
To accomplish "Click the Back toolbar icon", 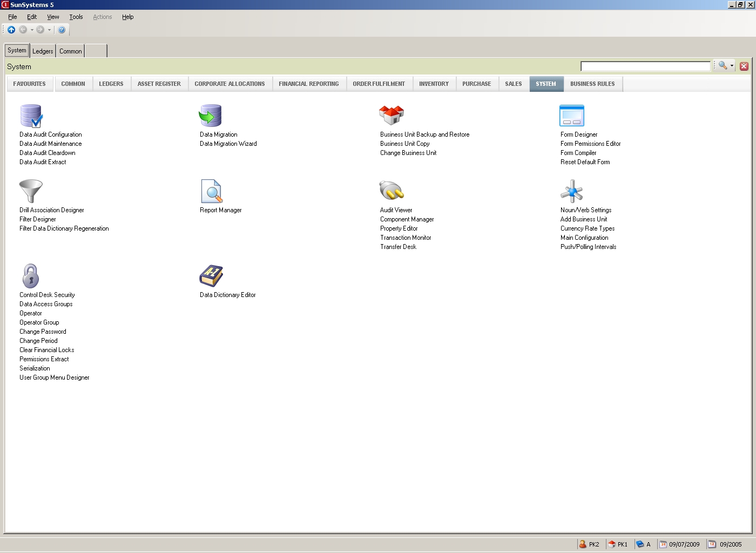I will (23, 30).
